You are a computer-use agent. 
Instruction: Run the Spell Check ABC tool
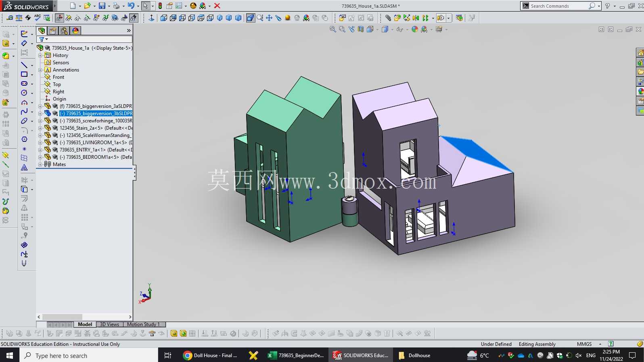coord(38,18)
